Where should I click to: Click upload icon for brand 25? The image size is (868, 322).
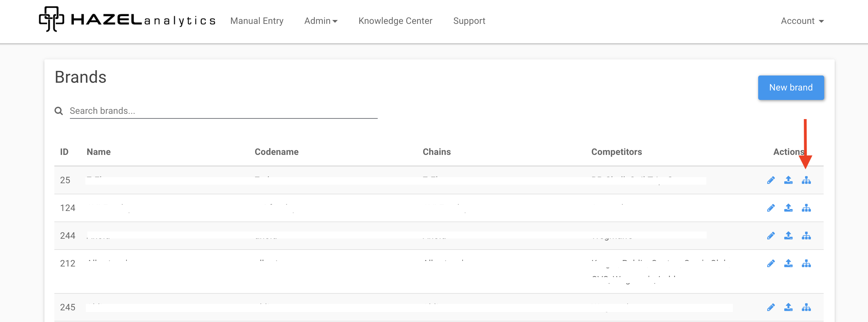point(788,180)
